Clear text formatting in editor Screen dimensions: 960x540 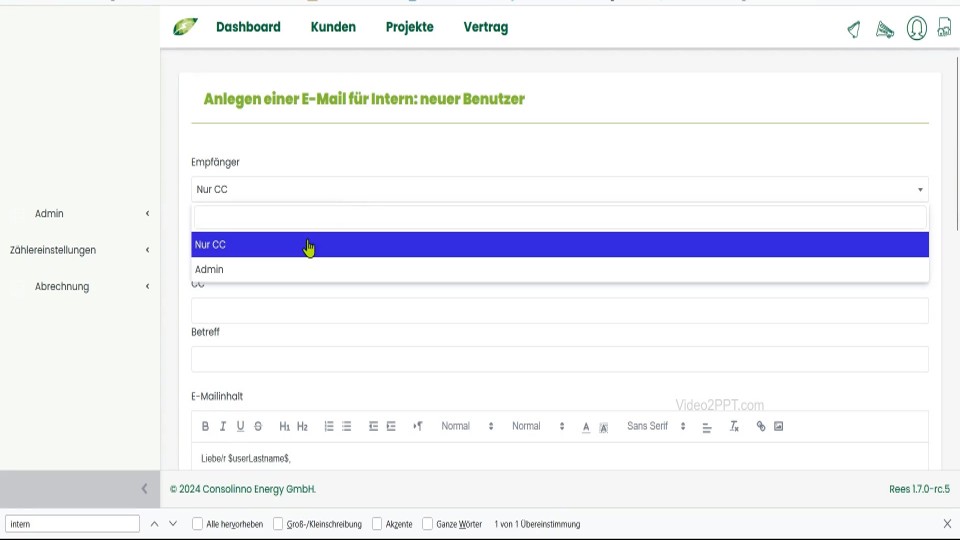tap(734, 427)
